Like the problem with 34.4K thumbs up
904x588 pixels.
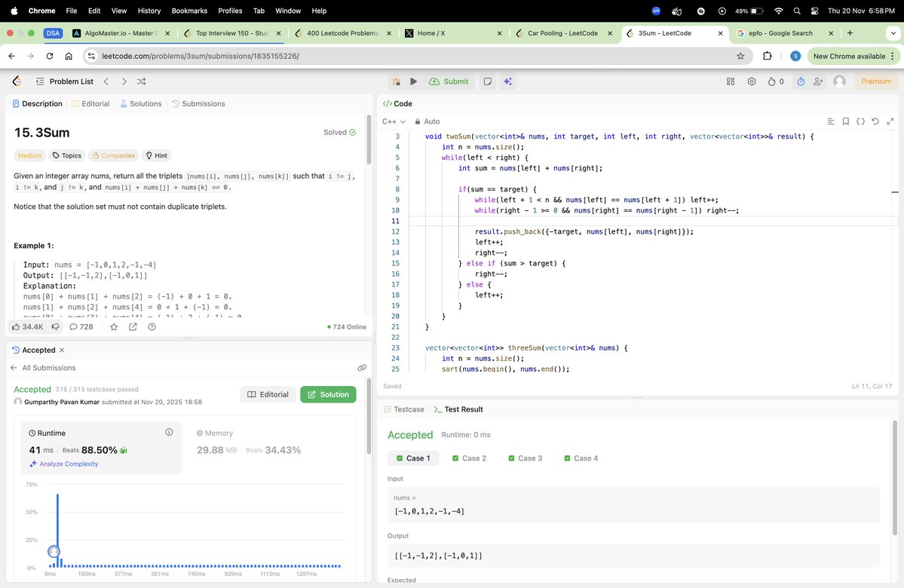[28, 327]
